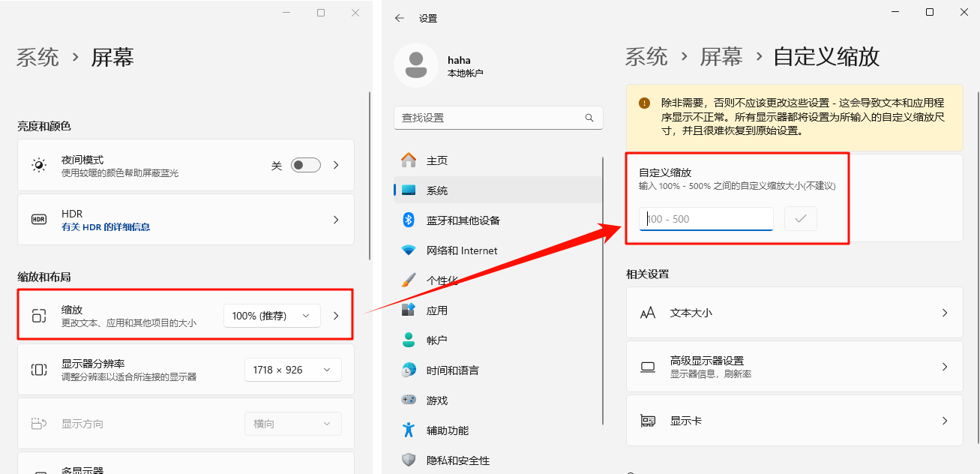Open the display orientation dropdown
980x474 pixels.
click(292, 424)
